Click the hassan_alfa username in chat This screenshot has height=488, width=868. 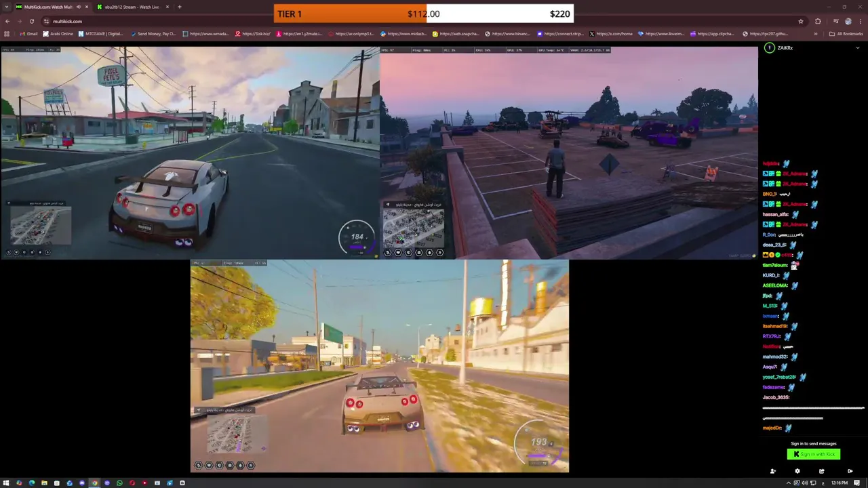775,214
